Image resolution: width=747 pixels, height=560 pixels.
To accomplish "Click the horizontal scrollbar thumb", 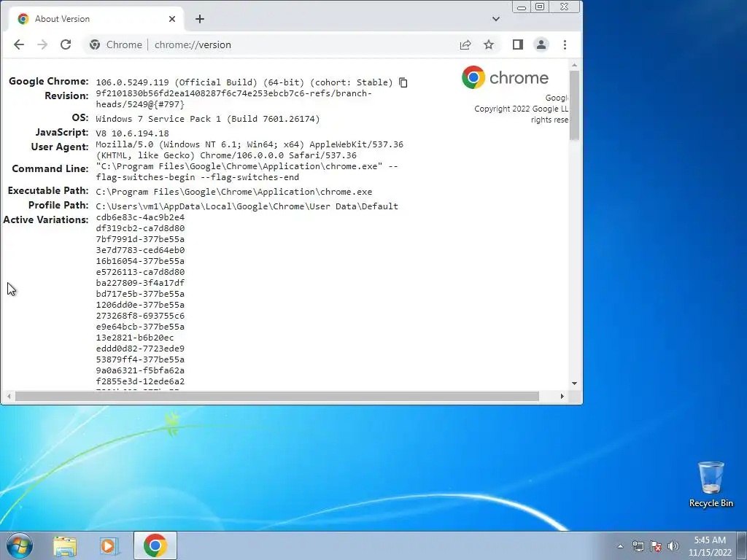I will tap(276, 396).
